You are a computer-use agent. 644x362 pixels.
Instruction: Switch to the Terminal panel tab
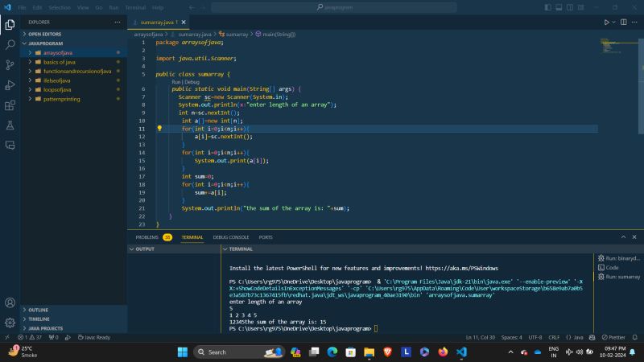pos(192,237)
